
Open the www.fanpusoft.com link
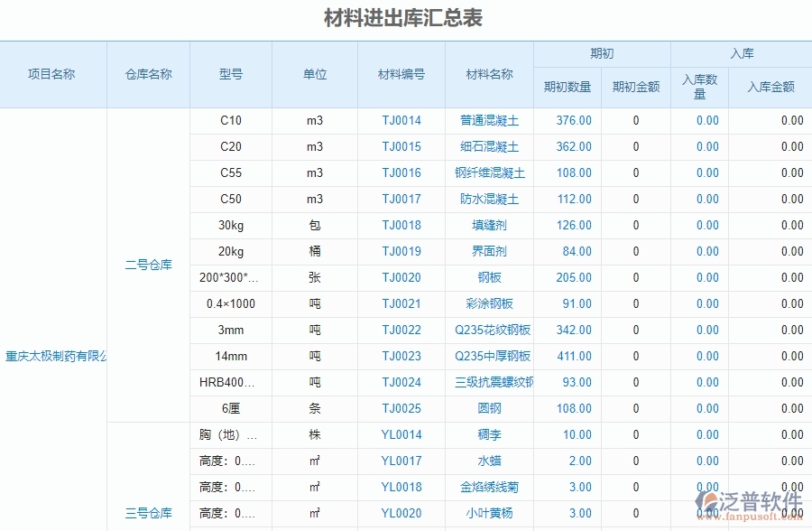[750, 517]
